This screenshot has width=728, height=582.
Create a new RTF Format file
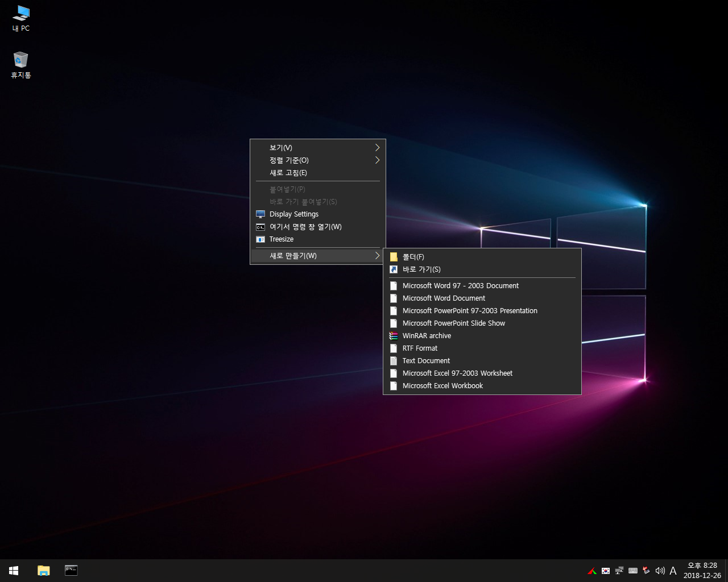(482, 348)
